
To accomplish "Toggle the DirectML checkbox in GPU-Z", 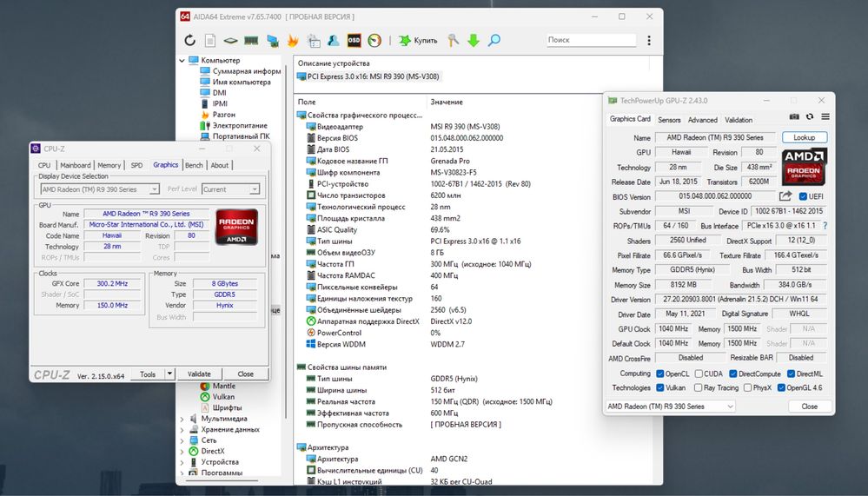I will (791, 374).
